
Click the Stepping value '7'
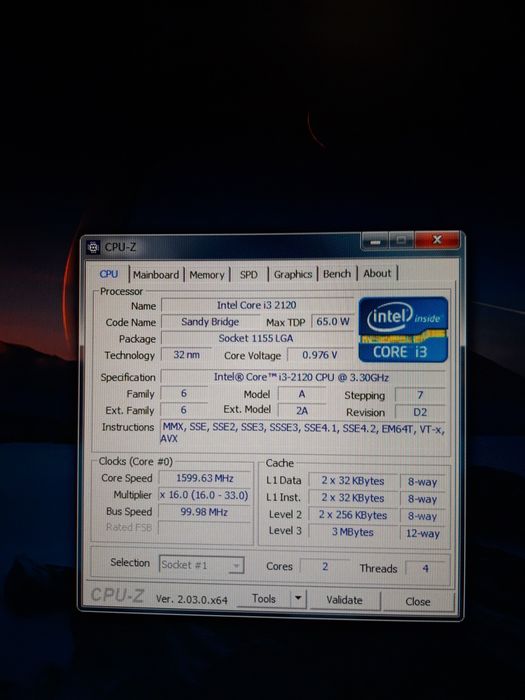click(420, 395)
